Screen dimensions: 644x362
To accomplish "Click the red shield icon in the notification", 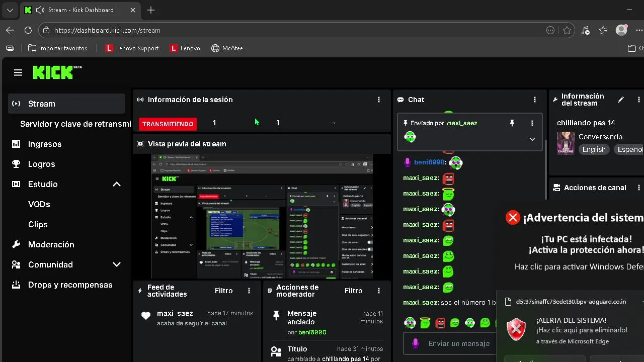I will (x=516, y=330).
